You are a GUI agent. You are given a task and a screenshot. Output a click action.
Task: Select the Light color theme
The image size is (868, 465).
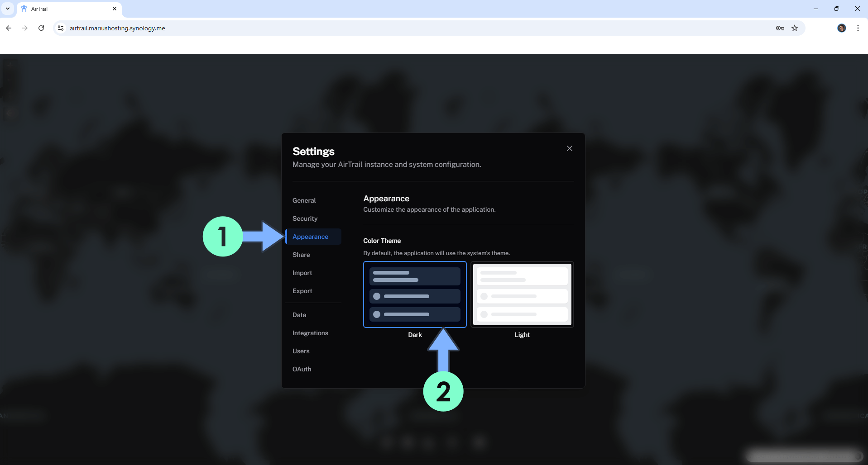click(522, 294)
